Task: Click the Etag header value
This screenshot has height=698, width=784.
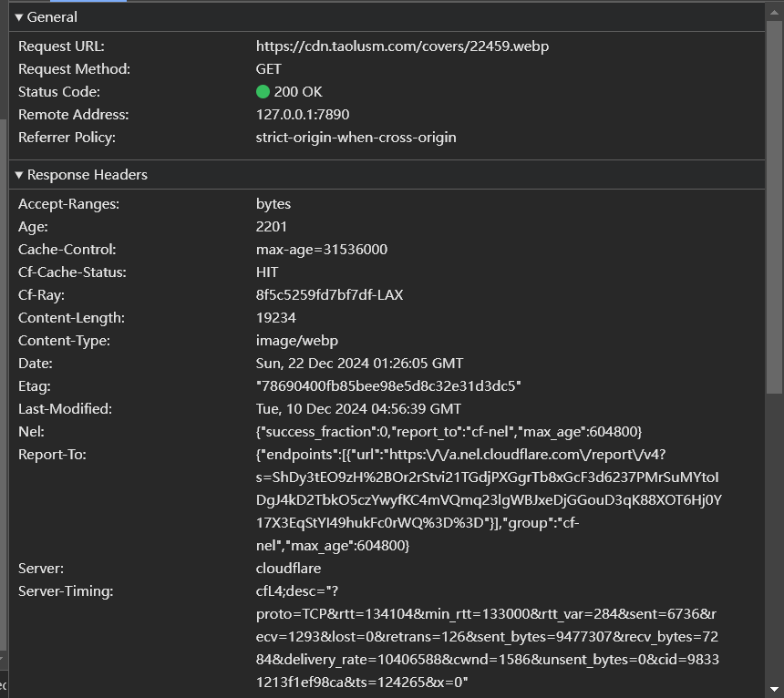Action: tap(388, 386)
